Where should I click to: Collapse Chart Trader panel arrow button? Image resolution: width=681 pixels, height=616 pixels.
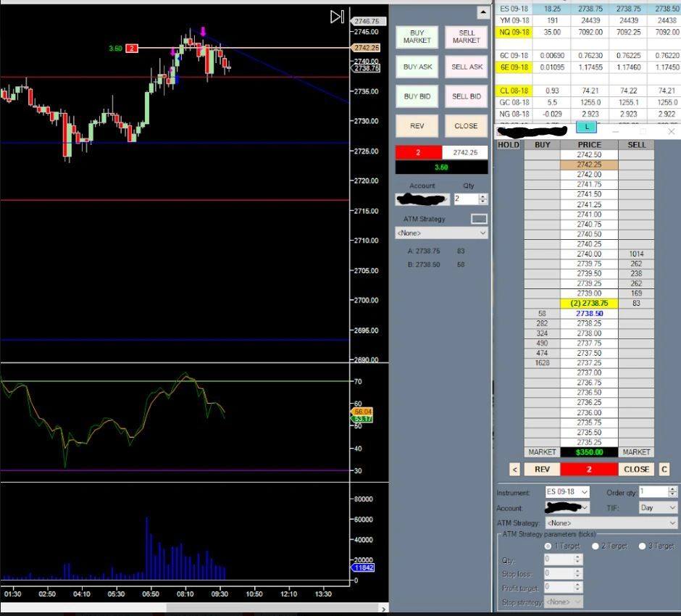(483, 12)
